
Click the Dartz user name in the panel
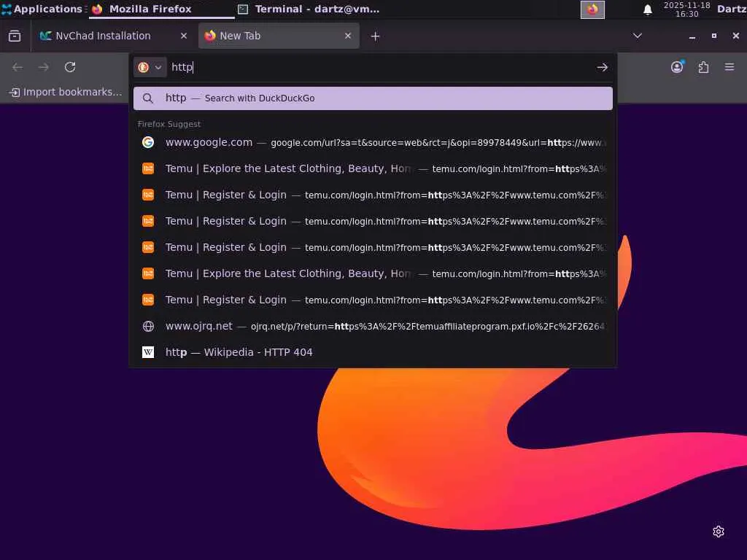pos(731,9)
